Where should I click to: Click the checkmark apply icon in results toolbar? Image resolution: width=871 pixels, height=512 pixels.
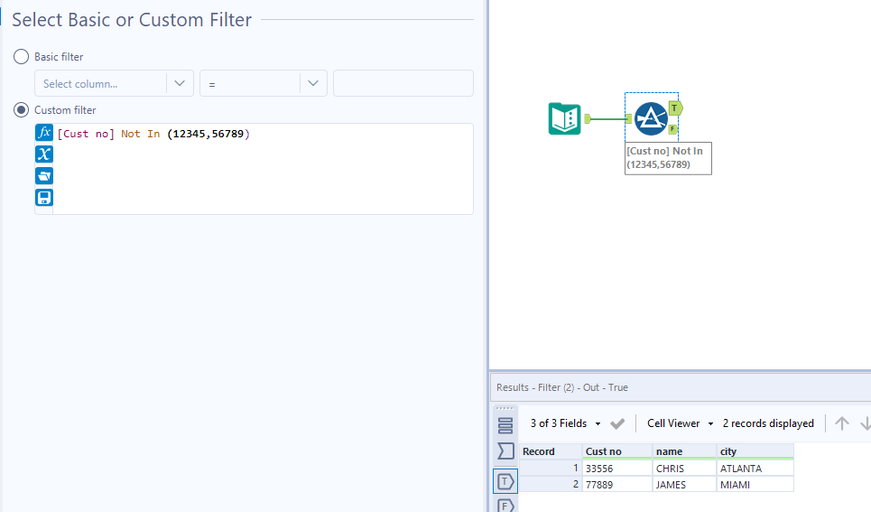tap(617, 424)
